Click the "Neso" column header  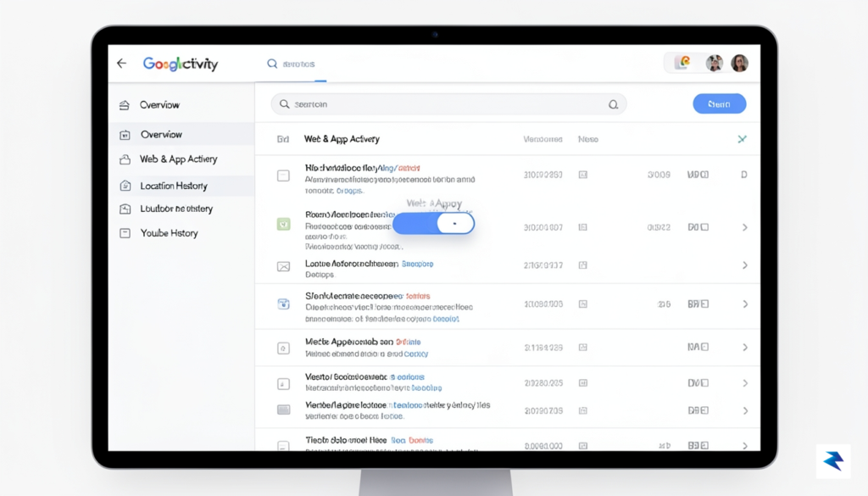coord(588,139)
